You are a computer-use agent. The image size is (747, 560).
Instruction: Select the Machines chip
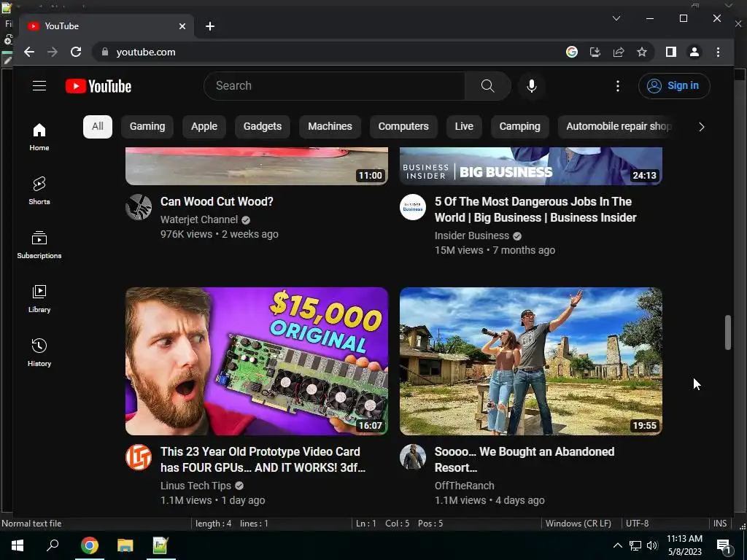(x=330, y=127)
